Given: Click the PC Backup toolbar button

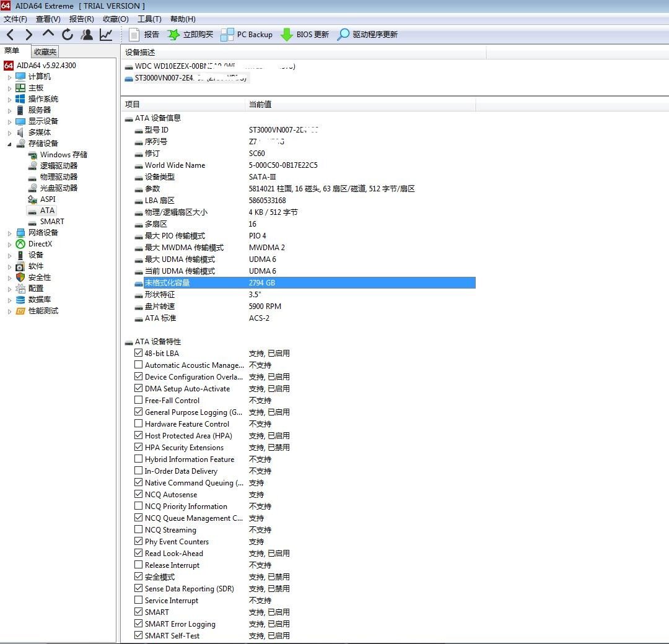Looking at the screenshot, I should click(247, 35).
